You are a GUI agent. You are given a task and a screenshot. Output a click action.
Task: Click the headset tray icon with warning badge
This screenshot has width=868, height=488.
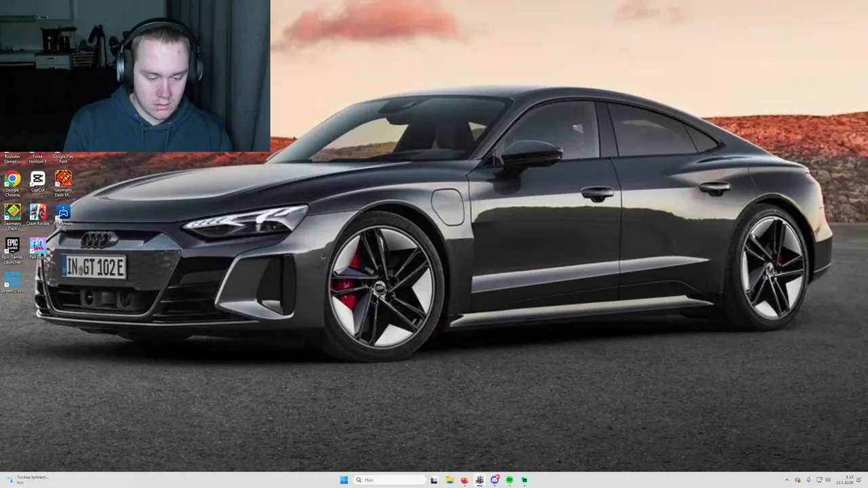click(797, 480)
